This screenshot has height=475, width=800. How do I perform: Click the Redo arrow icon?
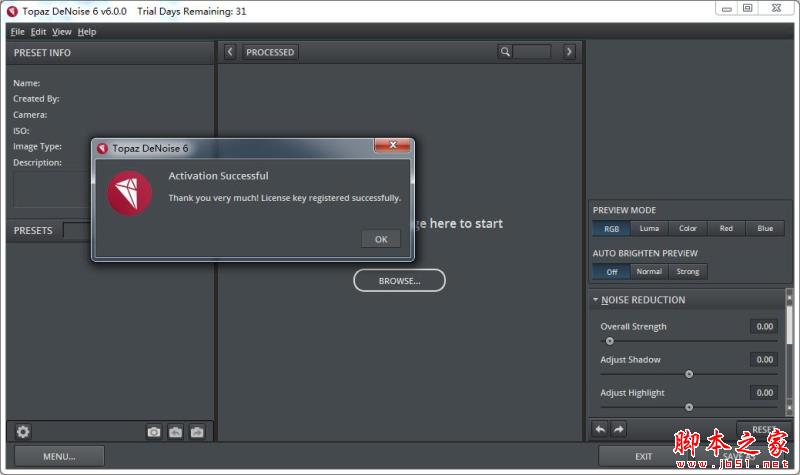click(618, 429)
